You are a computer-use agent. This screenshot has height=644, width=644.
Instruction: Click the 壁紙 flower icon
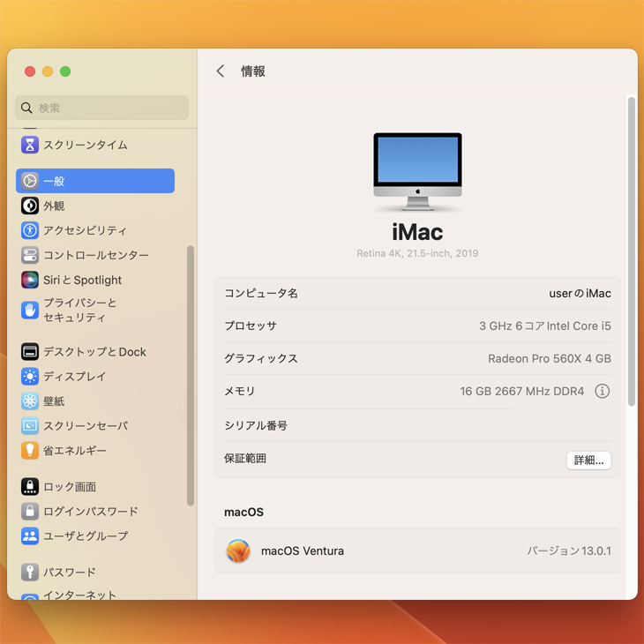[x=30, y=401]
